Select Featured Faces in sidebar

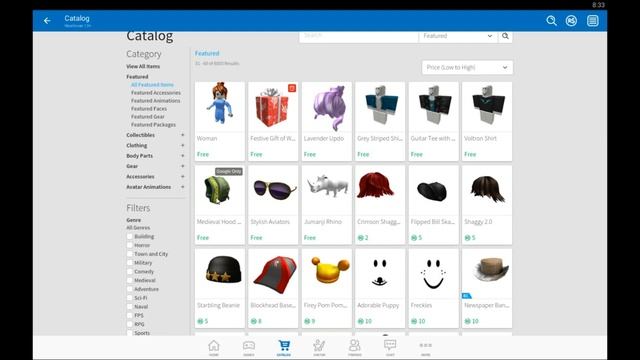[x=149, y=109]
